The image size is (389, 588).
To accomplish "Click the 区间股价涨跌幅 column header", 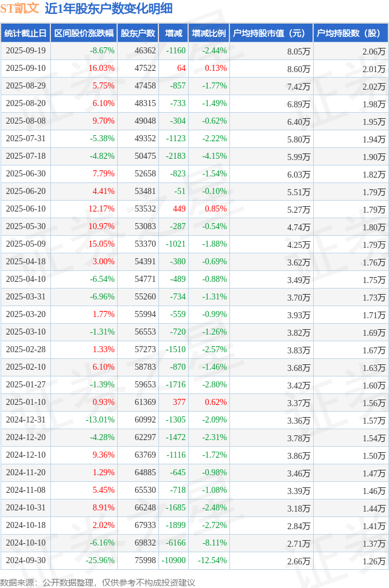I will [x=83, y=33].
